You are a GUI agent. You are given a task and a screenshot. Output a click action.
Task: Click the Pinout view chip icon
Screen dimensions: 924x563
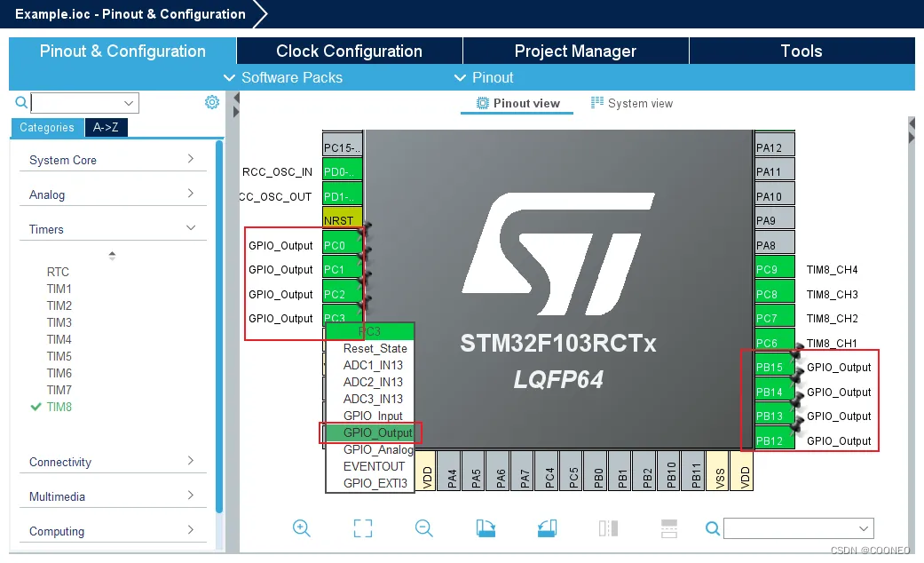[483, 103]
